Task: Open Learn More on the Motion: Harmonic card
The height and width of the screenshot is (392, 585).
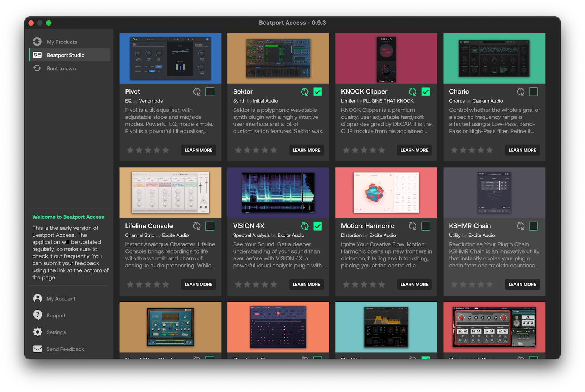Action: [414, 284]
